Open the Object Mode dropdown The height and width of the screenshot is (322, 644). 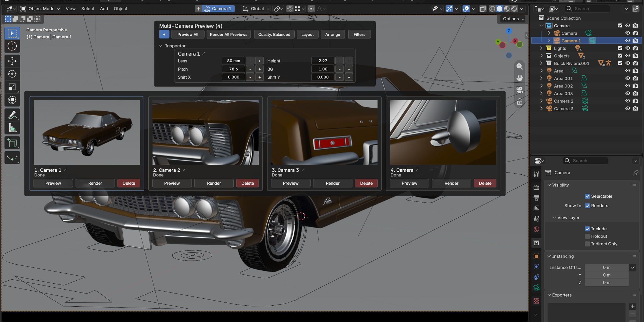coord(40,9)
